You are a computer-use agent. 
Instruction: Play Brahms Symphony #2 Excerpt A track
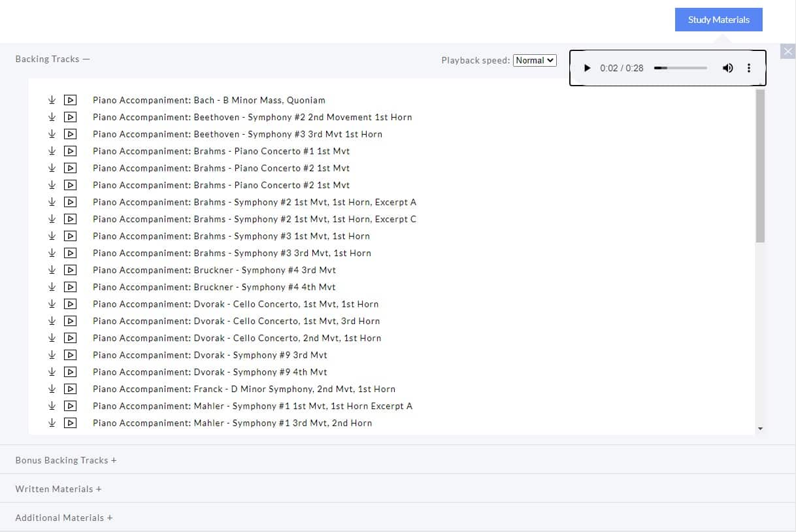(70, 202)
